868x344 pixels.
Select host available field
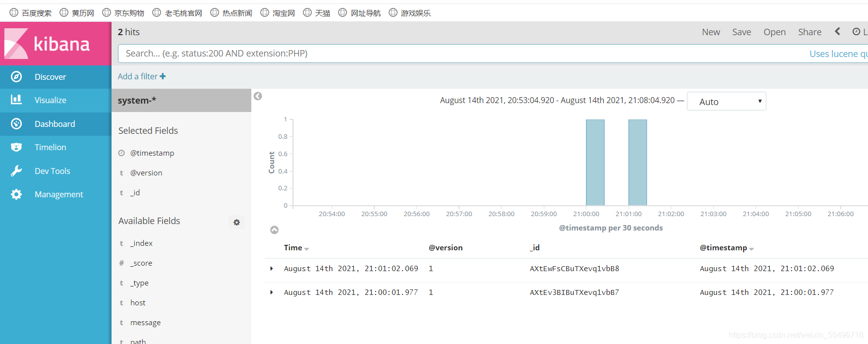[138, 303]
